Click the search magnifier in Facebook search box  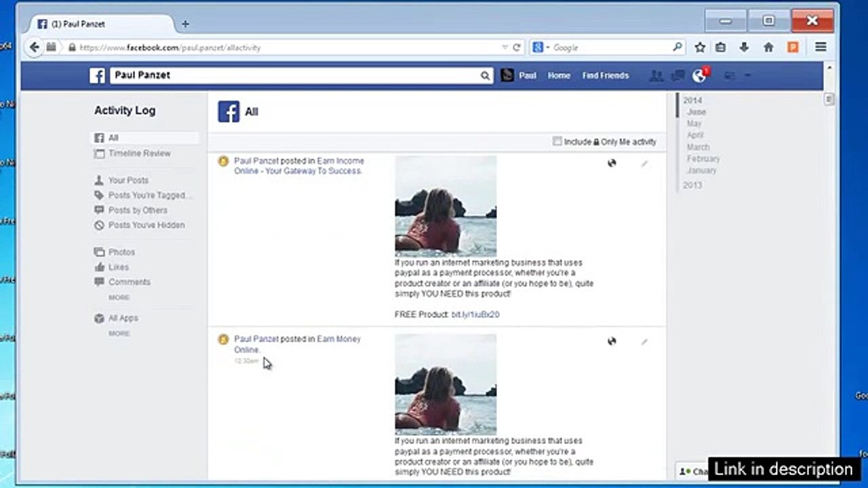coord(485,76)
